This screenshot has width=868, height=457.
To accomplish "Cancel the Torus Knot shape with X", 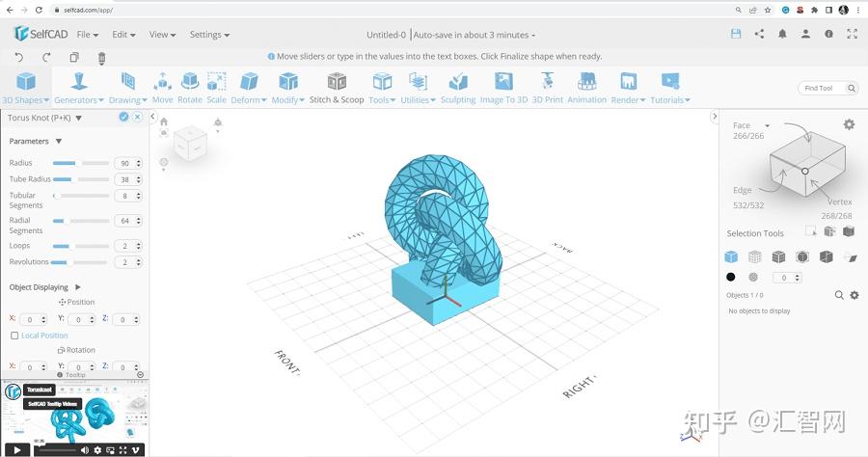I will (x=137, y=117).
